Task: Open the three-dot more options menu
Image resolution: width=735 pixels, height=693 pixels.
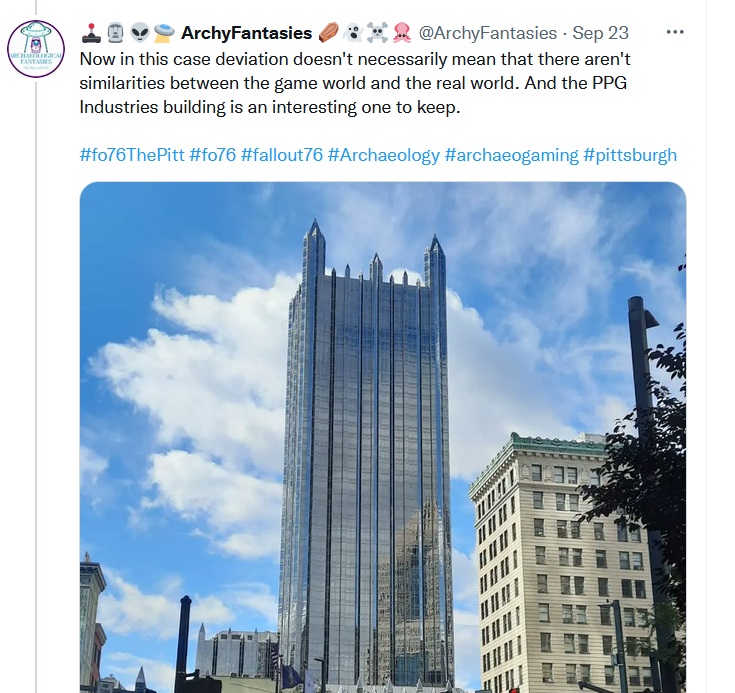Action: (675, 32)
